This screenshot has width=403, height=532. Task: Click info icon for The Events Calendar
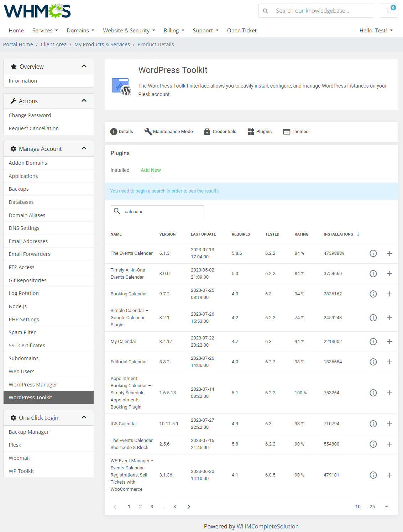(373, 253)
